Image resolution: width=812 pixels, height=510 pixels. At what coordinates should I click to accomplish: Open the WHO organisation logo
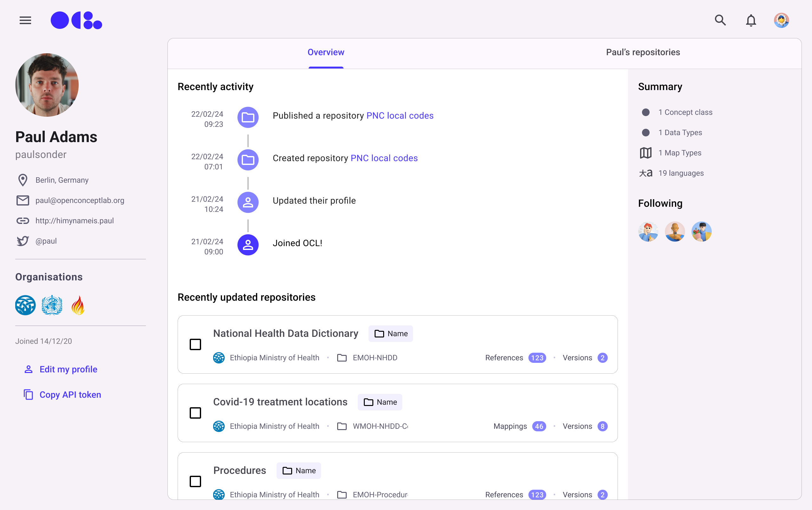pyautogui.click(x=52, y=305)
